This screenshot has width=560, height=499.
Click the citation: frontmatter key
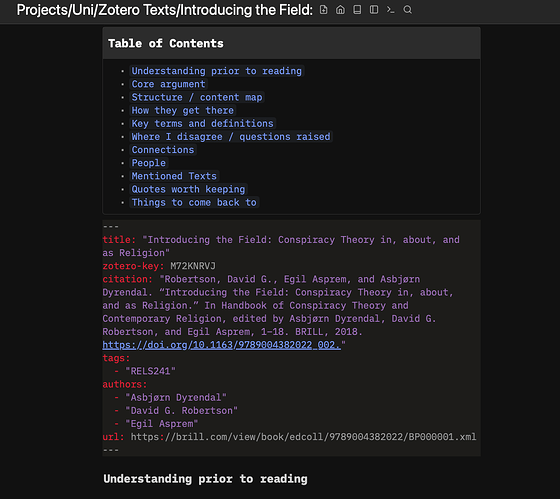pos(128,279)
